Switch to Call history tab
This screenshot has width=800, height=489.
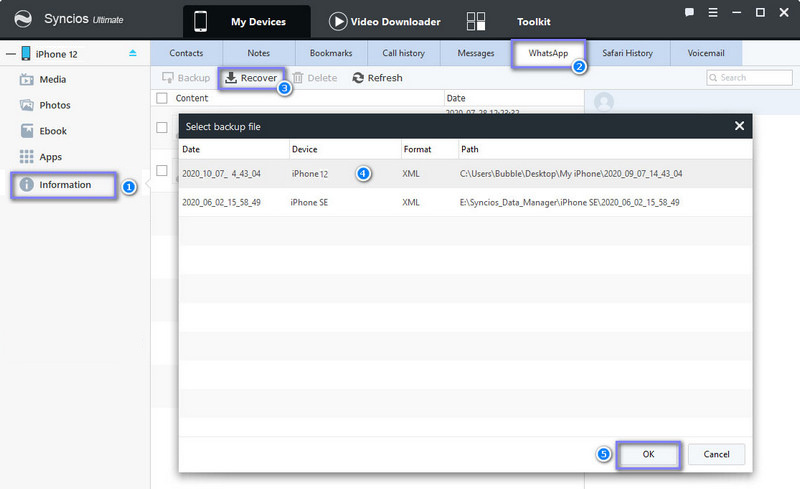404,53
